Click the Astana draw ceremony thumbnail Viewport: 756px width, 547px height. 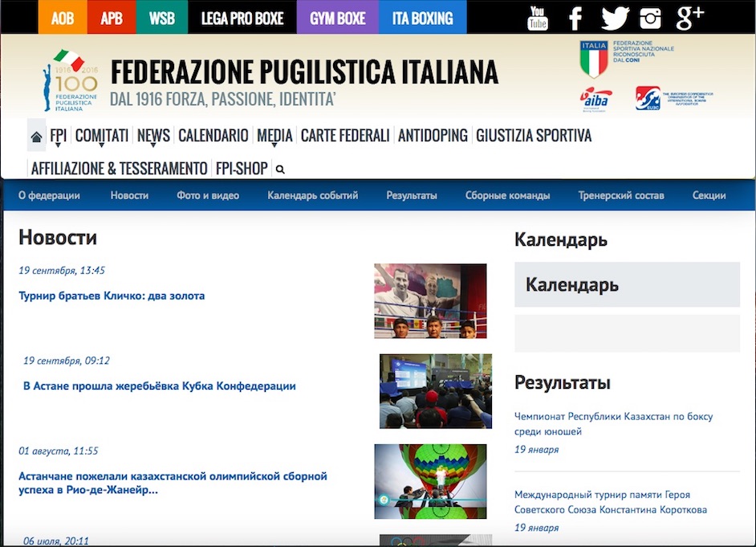[435, 391]
